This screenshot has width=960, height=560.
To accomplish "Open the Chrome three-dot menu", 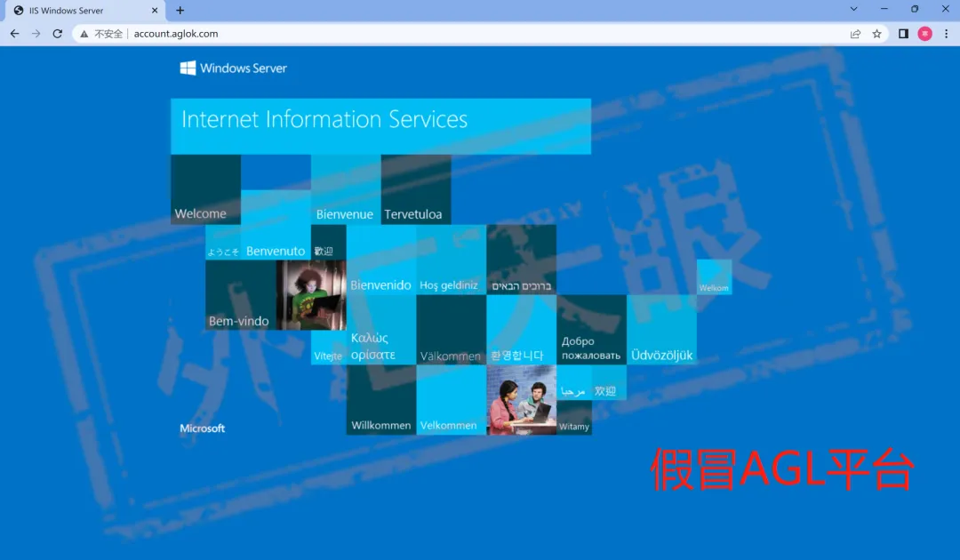I will coord(947,34).
